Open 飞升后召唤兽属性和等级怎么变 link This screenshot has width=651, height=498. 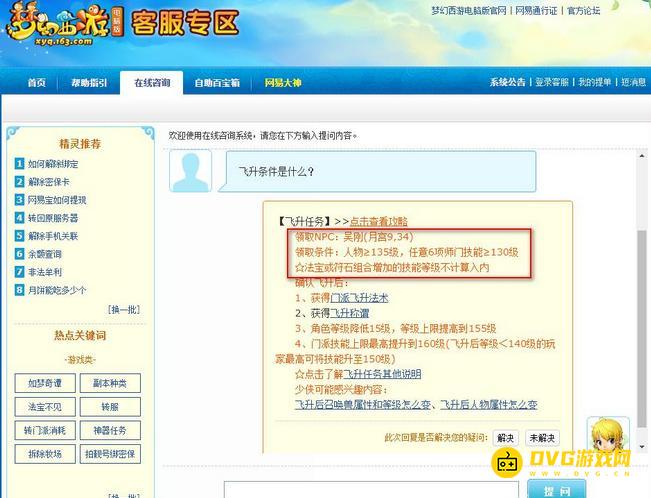point(362,405)
